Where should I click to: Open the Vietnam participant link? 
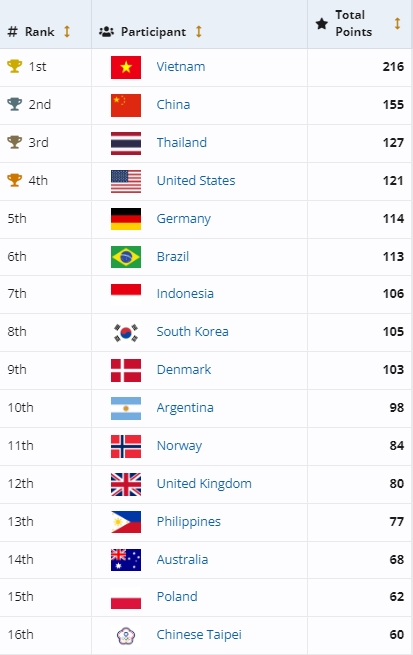coord(181,66)
